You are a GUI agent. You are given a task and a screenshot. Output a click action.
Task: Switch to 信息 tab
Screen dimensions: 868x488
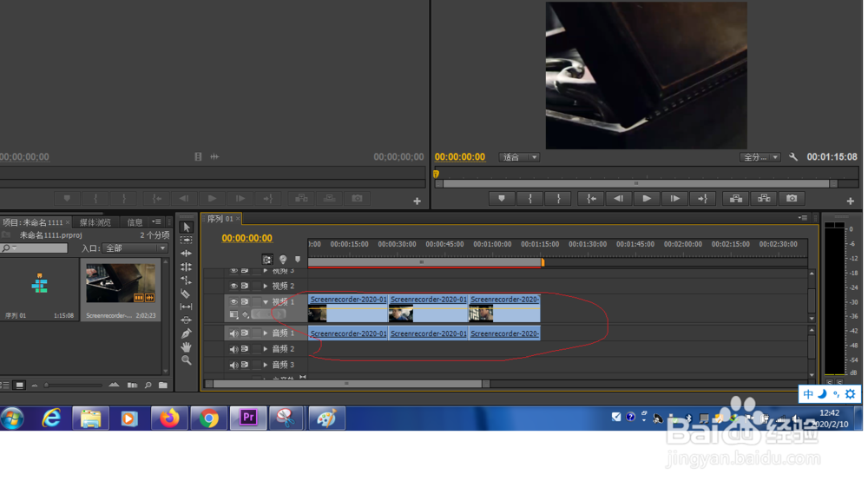tap(135, 222)
